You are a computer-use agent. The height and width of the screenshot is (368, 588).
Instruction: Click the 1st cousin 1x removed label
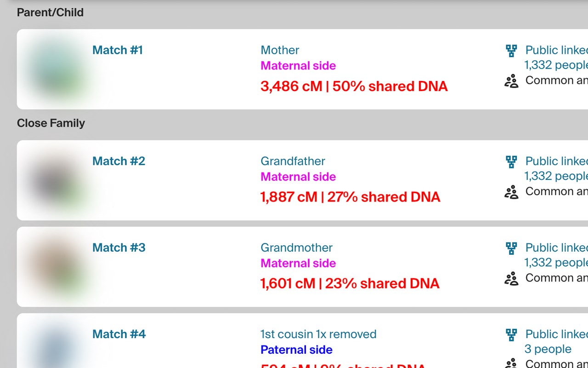tap(318, 334)
